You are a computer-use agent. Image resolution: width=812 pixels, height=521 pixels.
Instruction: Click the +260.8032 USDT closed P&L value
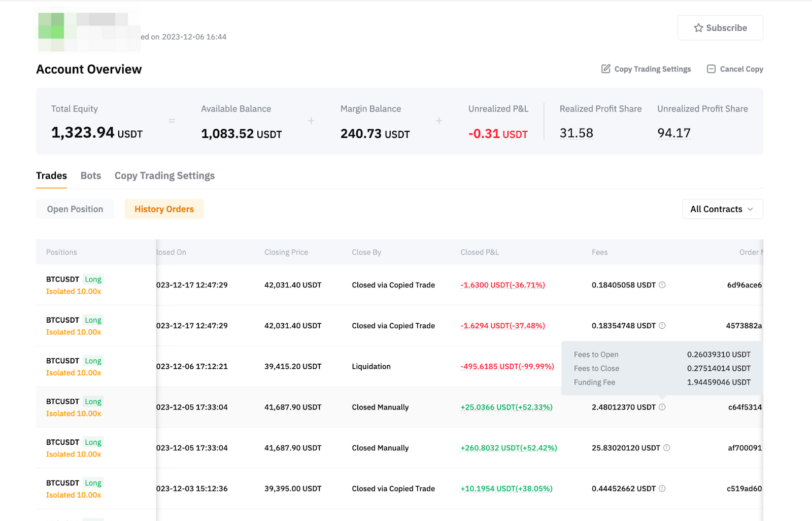(509, 448)
